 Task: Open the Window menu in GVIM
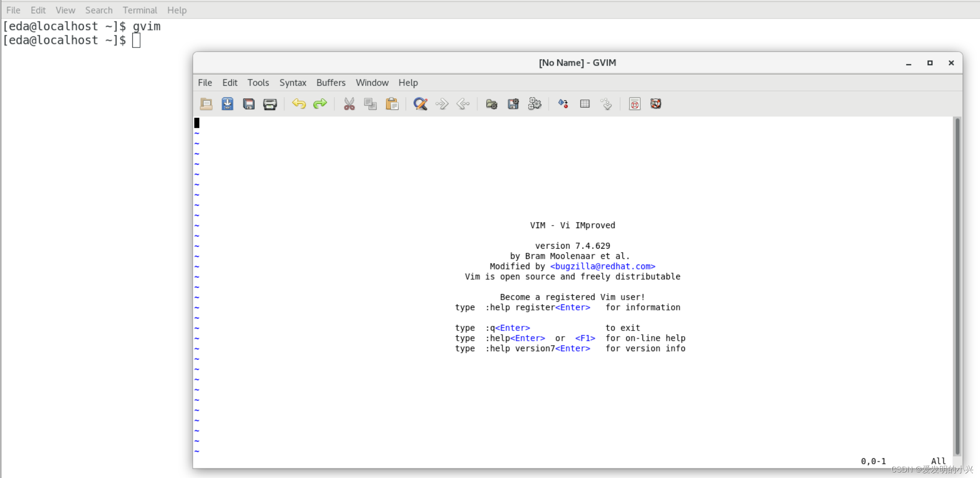(x=372, y=83)
